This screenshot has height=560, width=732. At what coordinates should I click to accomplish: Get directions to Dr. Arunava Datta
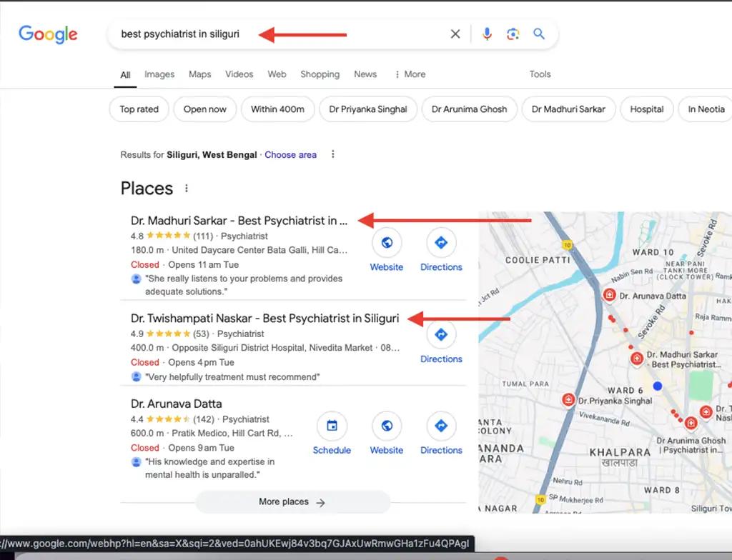tap(441, 434)
